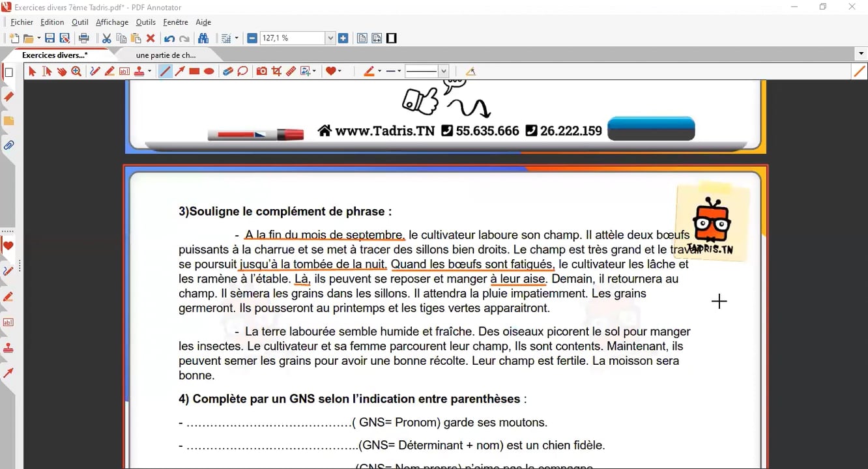Expand the line style combo box
Viewport: 868px width, 469px height.
pos(444,72)
